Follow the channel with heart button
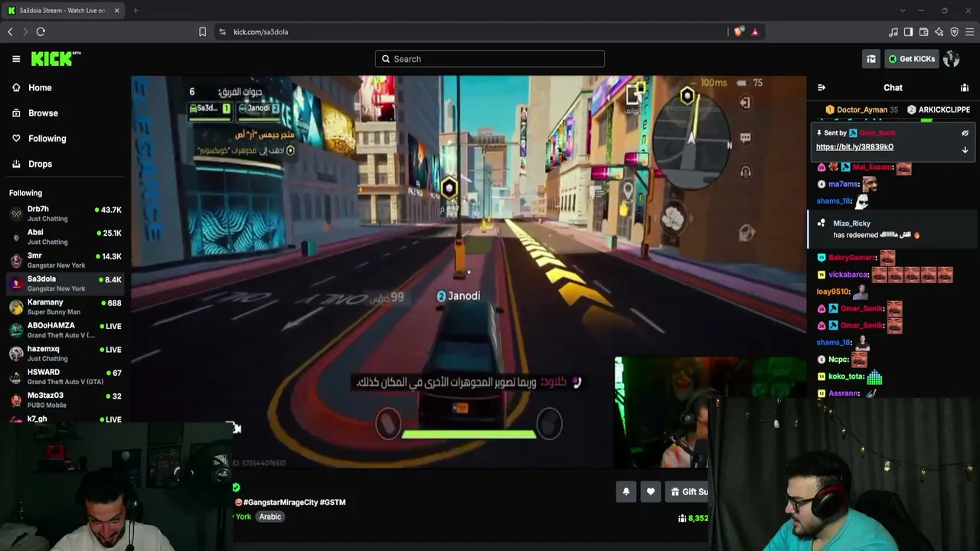 click(x=651, y=492)
